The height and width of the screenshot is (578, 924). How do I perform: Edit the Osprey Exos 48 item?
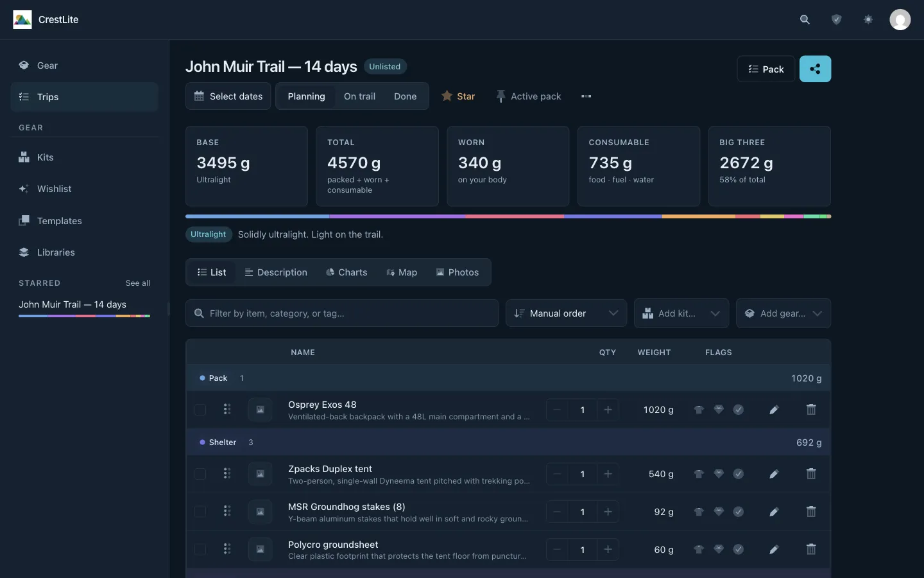point(774,410)
